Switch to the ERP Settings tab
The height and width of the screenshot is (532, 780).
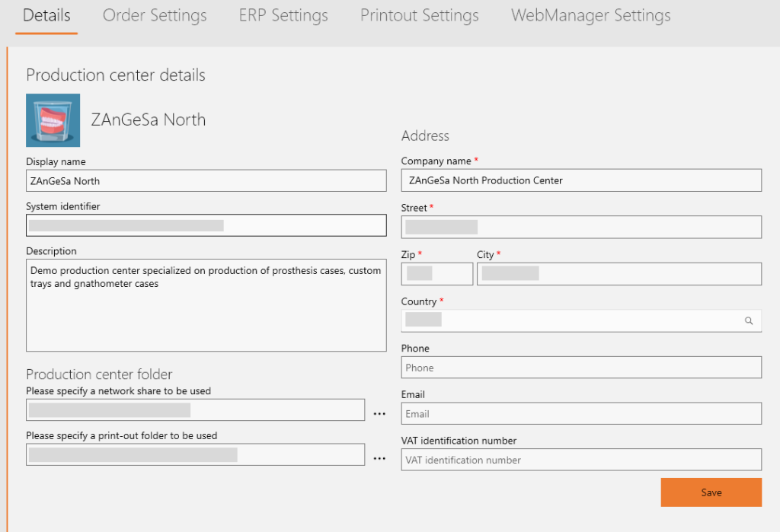[x=283, y=15]
